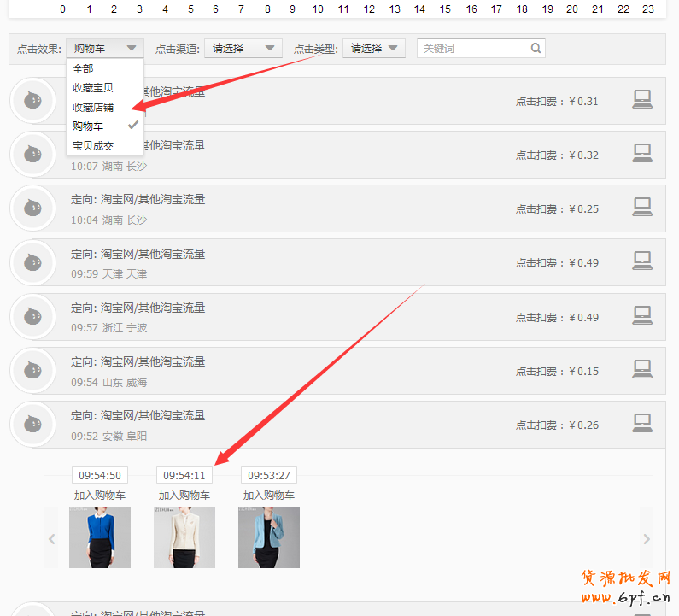Image resolution: width=679 pixels, height=616 pixels.
Task: Open the blue blouse product thumbnail
Action: point(100,537)
